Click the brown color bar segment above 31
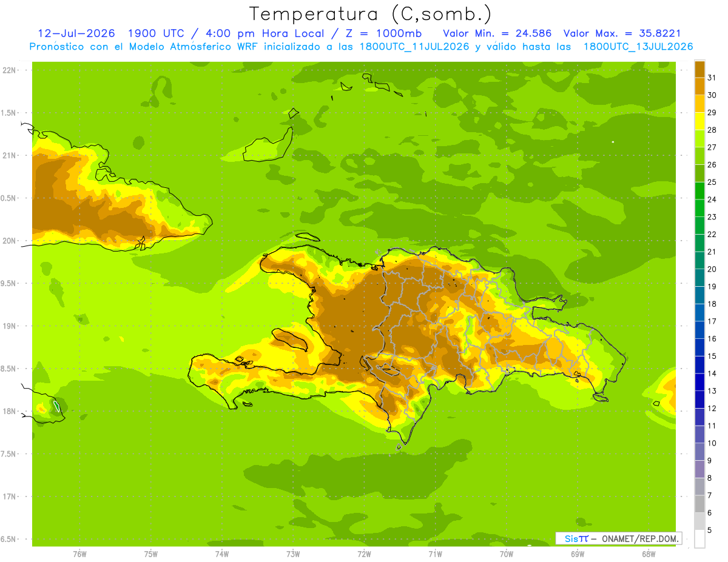The image size is (728, 562). pos(699,69)
